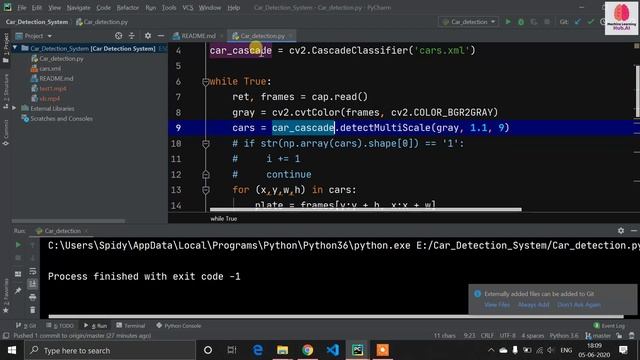Open the Tools menu
The height and width of the screenshot is (360, 640).
pos(169,7)
